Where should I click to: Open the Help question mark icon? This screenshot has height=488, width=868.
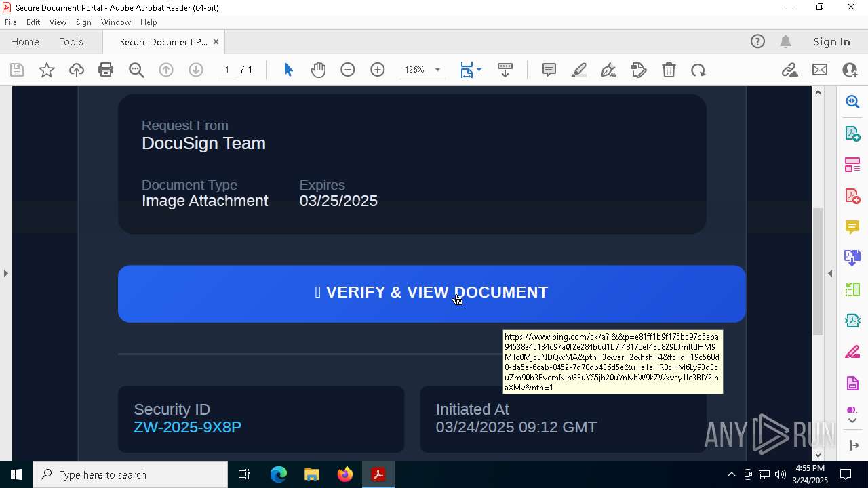[x=757, y=41]
